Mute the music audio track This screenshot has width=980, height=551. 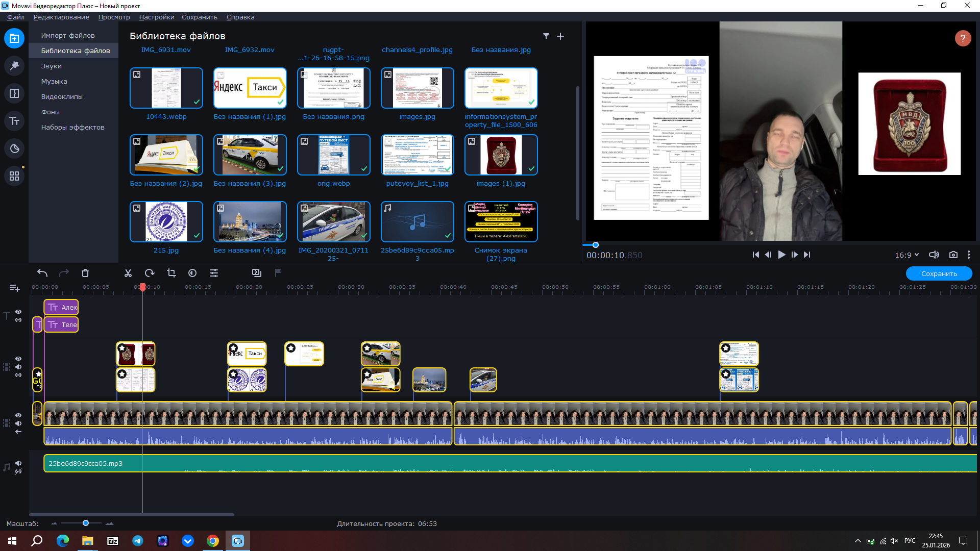point(18,463)
